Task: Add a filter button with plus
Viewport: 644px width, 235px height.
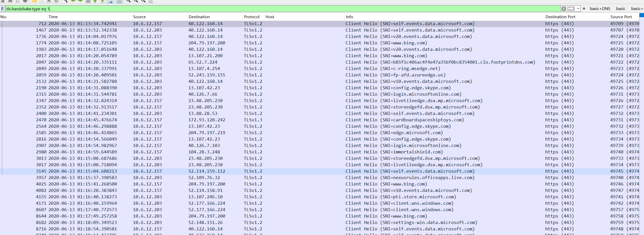Action: pyautogui.click(x=584, y=9)
